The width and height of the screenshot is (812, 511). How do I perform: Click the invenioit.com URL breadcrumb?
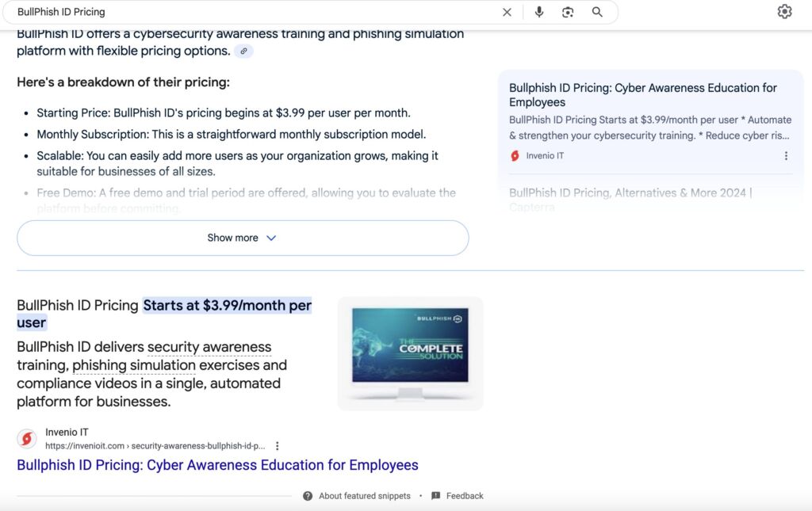point(155,446)
